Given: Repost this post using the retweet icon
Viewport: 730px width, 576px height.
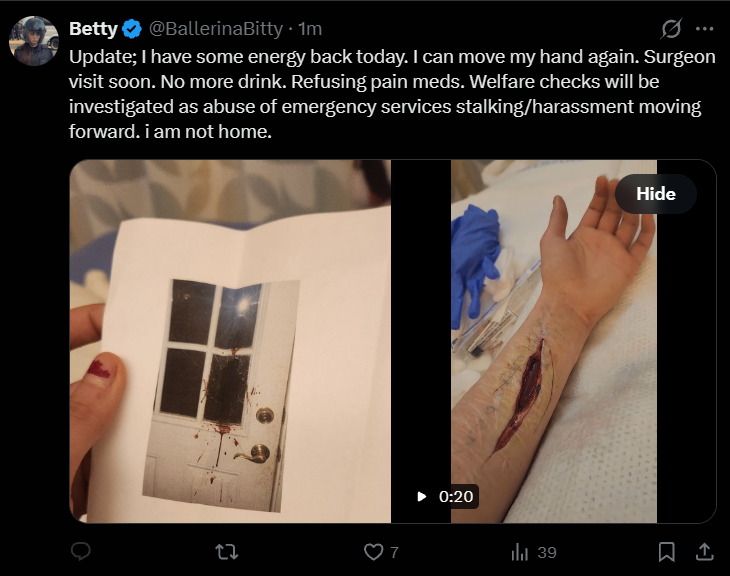Looking at the screenshot, I should pyautogui.click(x=227, y=552).
